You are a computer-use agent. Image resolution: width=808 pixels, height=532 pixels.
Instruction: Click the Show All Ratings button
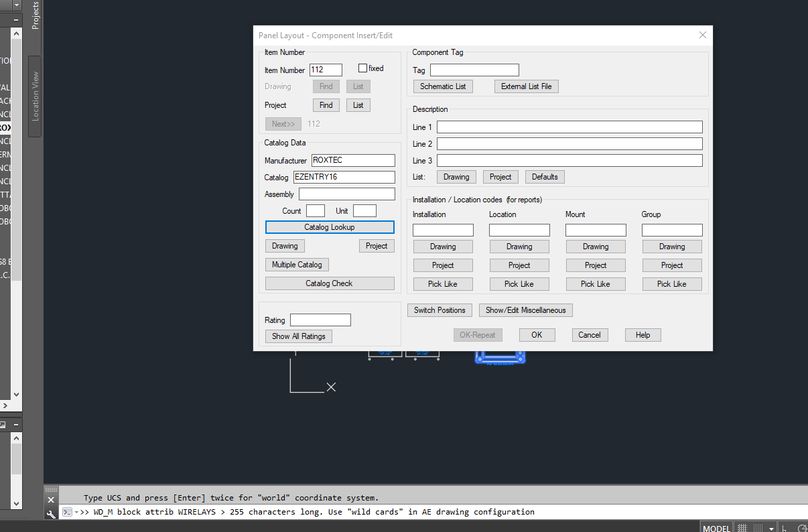click(298, 336)
